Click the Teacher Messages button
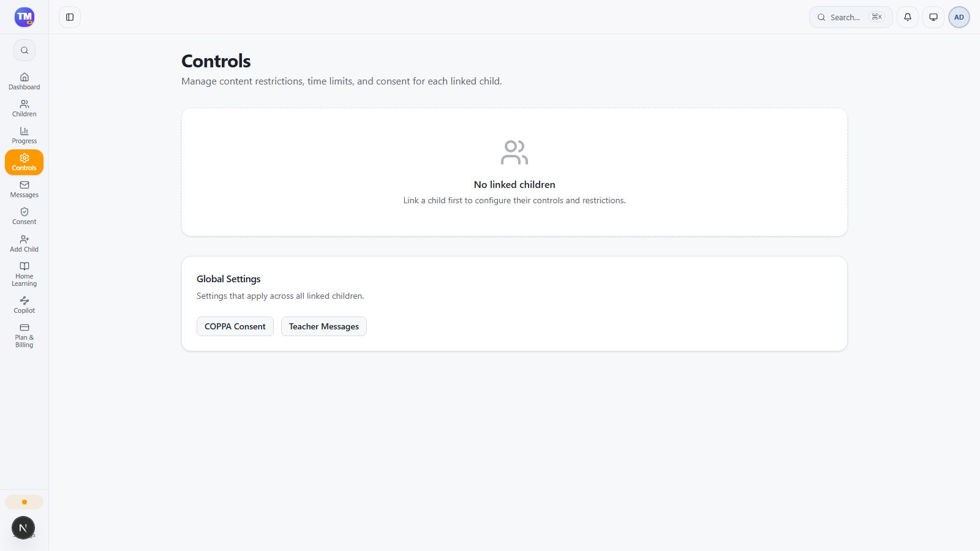Image resolution: width=980 pixels, height=551 pixels. pyautogui.click(x=324, y=326)
